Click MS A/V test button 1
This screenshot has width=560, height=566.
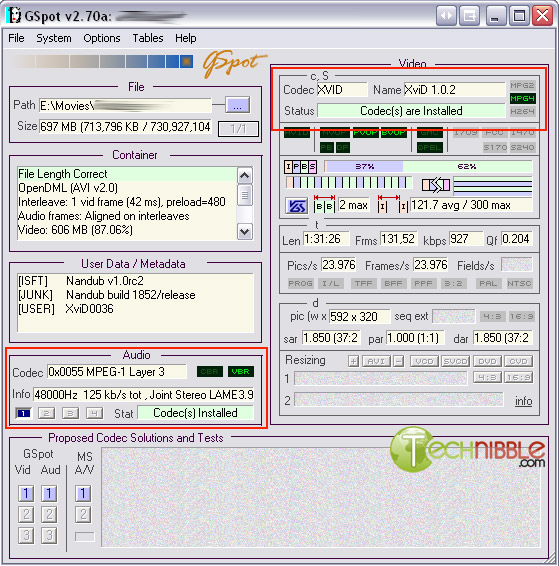pyautogui.click(x=83, y=493)
